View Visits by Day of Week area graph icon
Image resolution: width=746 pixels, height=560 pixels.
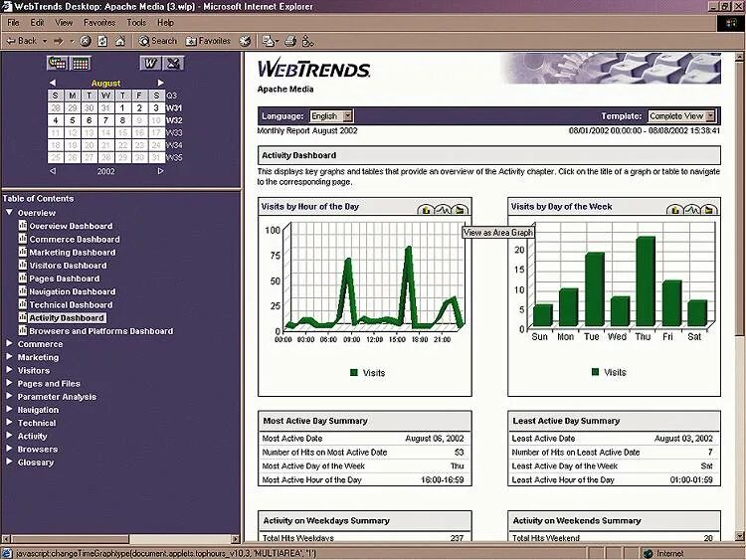708,209
